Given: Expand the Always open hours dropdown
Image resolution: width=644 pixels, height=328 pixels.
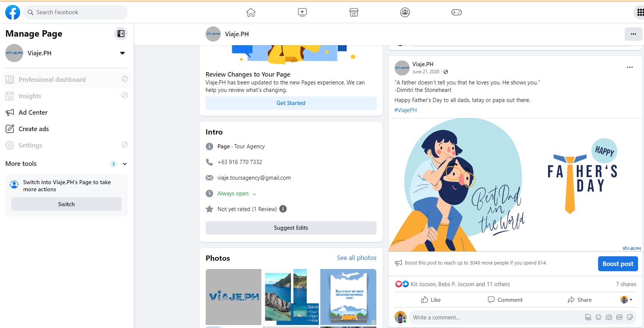Looking at the screenshot, I should tap(254, 194).
